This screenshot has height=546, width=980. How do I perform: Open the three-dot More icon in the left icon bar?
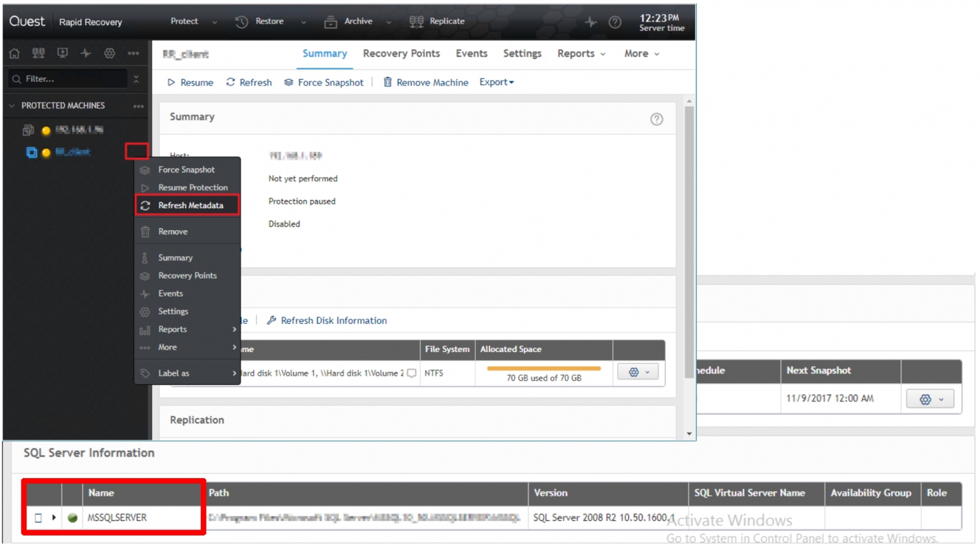click(x=134, y=53)
